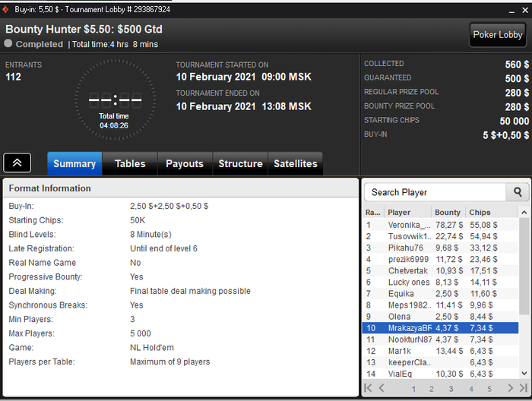Click the Entrants count 112
Screen dimensions: 532x401
coord(13,77)
